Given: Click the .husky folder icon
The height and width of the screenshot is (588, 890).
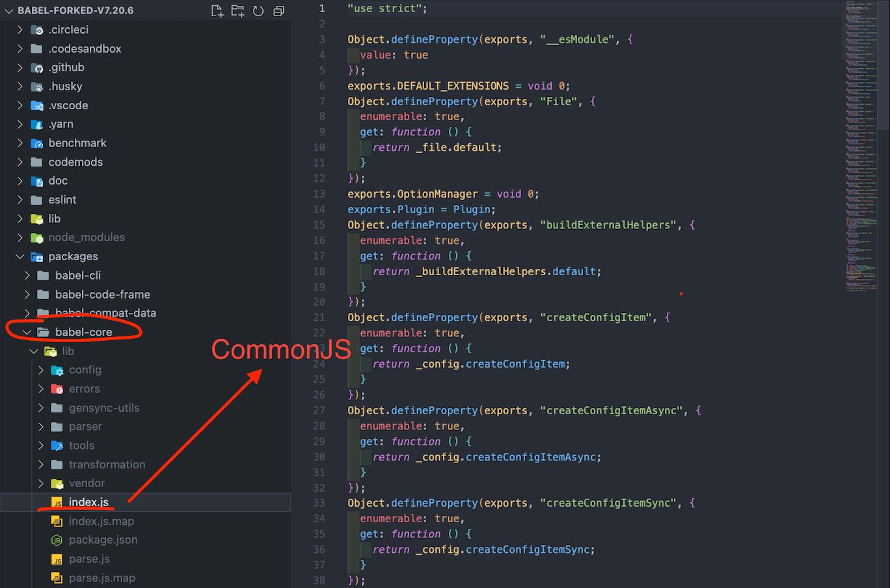Looking at the screenshot, I should [37, 87].
